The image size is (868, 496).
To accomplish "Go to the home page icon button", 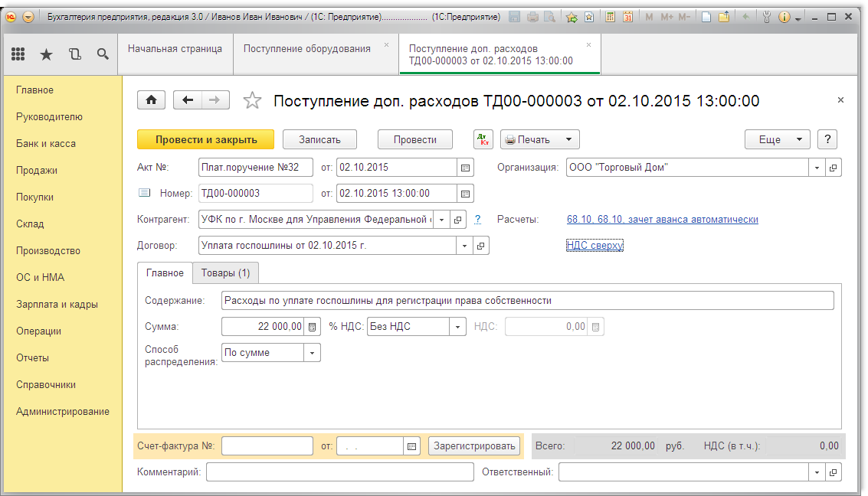I will 151,100.
